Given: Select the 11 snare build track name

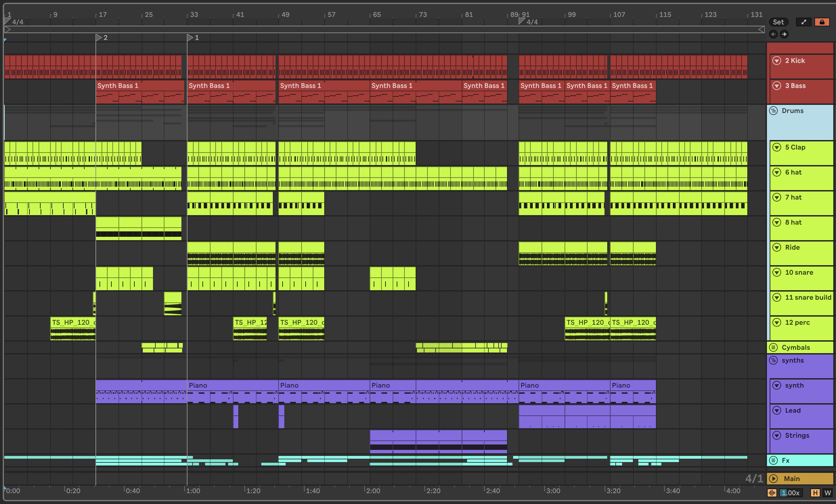Looking at the screenshot, I should click(x=808, y=297).
